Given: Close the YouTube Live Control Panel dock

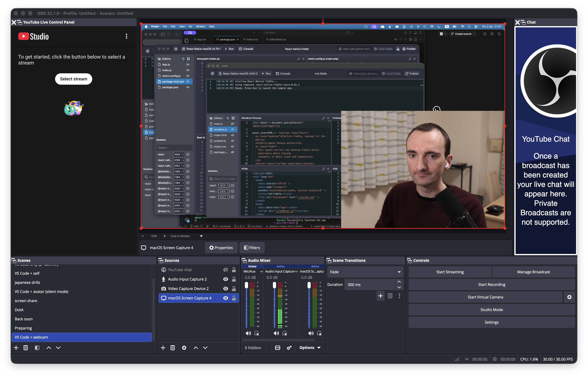Looking at the screenshot, I should click(14, 22).
